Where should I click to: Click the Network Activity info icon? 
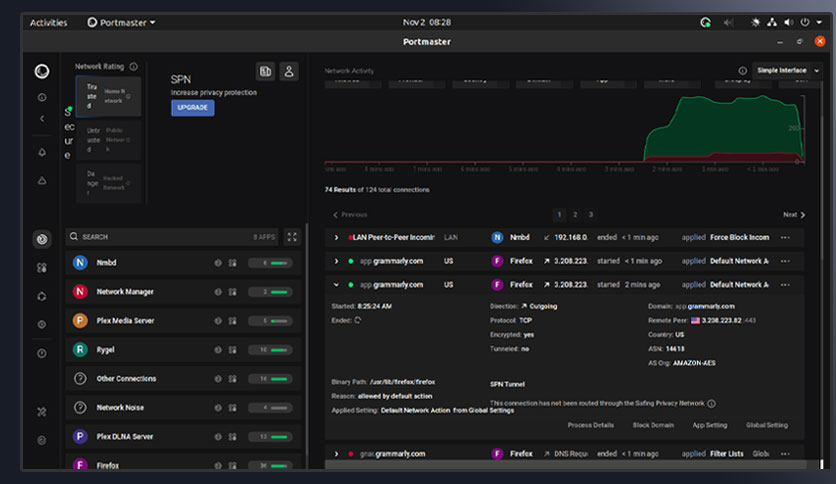(x=743, y=70)
